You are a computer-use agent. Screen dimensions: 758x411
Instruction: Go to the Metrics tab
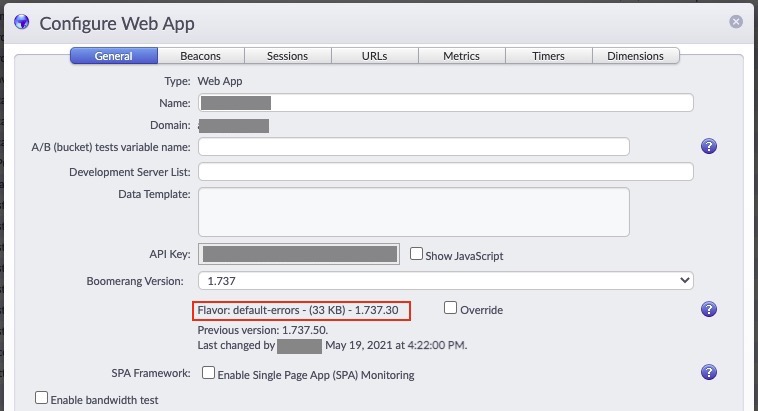(461, 56)
